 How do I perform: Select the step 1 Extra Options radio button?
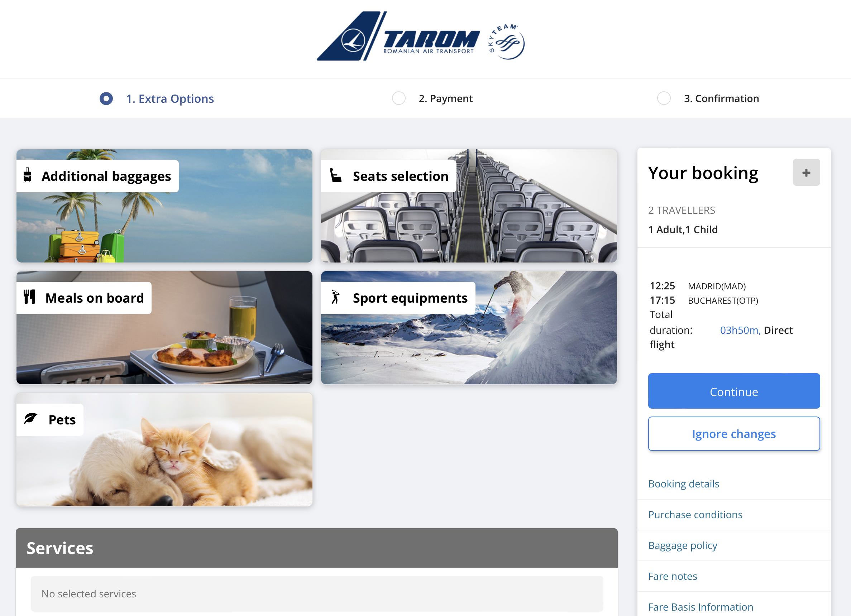click(106, 99)
